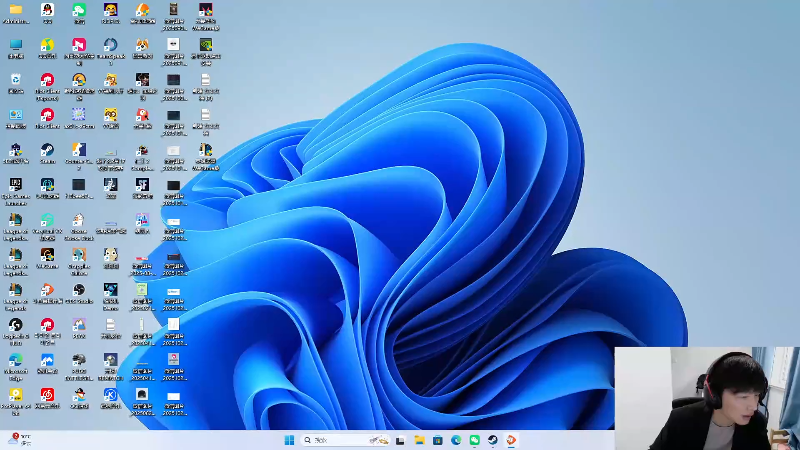This screenshot has height=450, width=800.
Task: Select the Epic Games Launcher desktop icon
Action: 15,185
